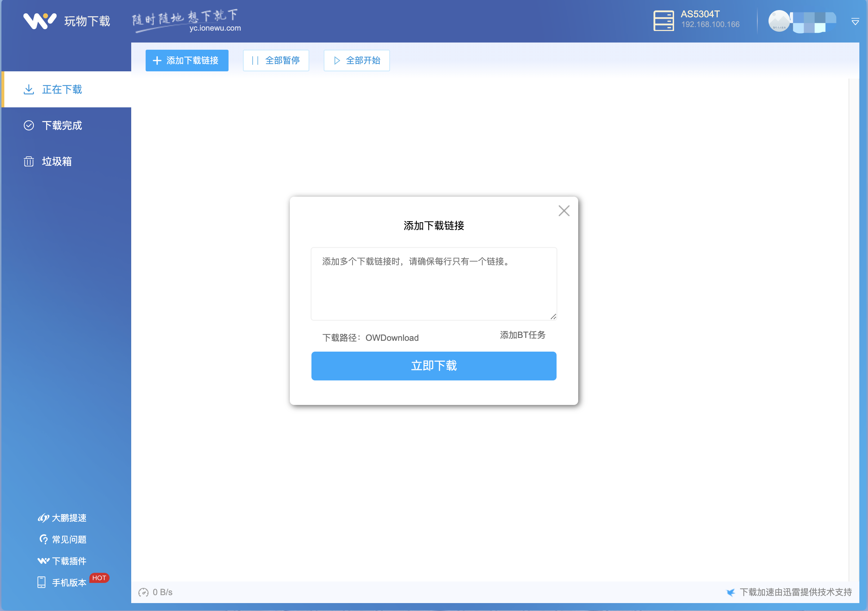This screenshot has height=611, width=868.
Task: Open 常见问题 FAQ link
Action: pyautogui.click(x=69, y=540)
